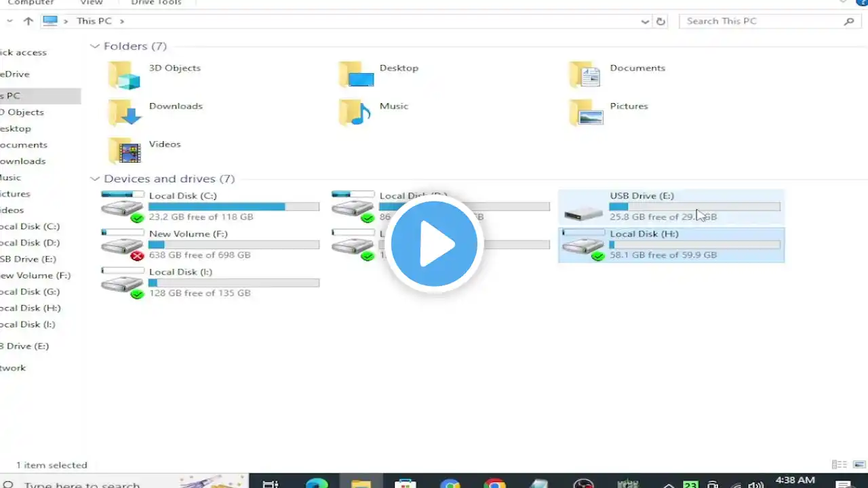Open Videos in the navigation pane
The height and width of the screenshot is (488, 868).
[12, 209]
